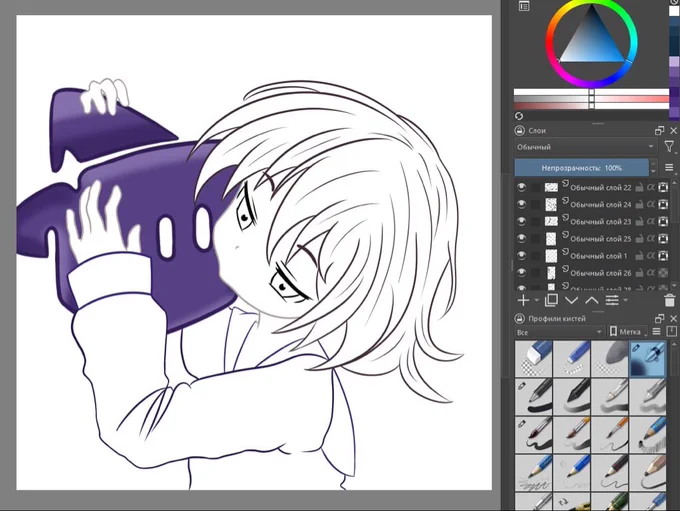
Task: Click the Непрозрачность 100% opacity slider
Action: click(582, 167)
